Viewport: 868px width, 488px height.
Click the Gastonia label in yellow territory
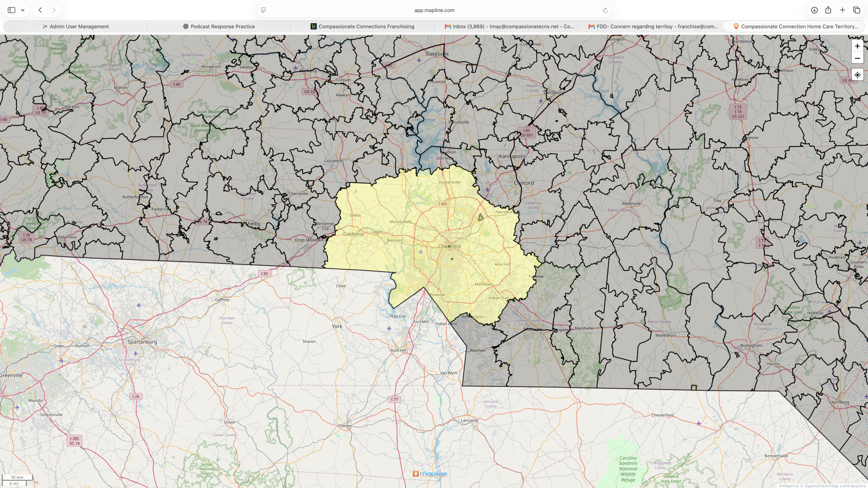[x=353, y=234]
